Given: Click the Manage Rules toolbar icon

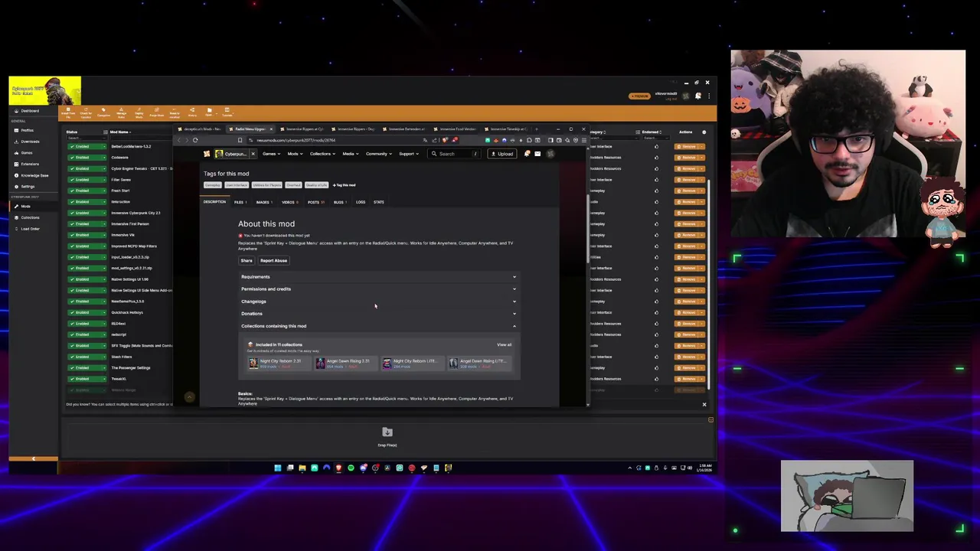Looking at the screenshot, I should [x=121, y=112].
